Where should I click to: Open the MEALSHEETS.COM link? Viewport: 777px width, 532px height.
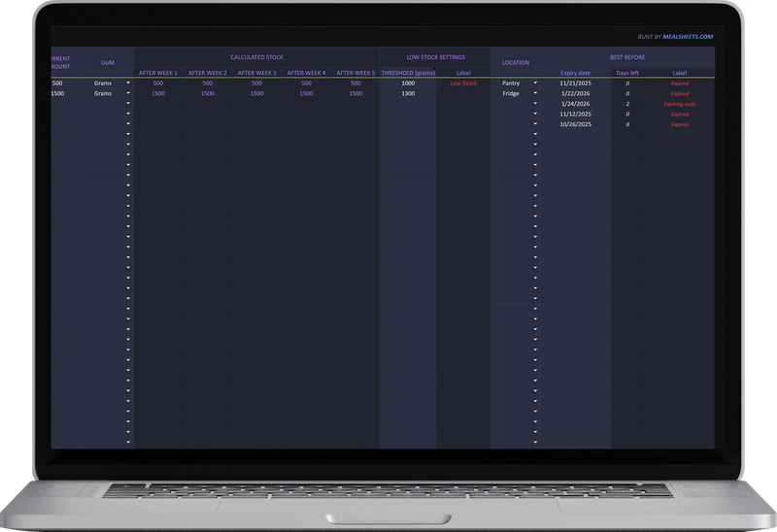tap(688, 37)
